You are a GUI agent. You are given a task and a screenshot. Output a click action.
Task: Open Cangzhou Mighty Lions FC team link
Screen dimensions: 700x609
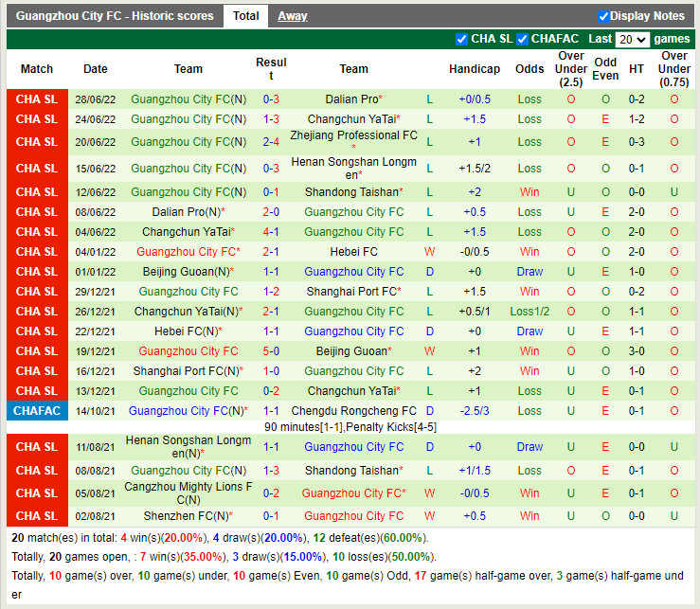pyautogui.click(x=188, y=493)
